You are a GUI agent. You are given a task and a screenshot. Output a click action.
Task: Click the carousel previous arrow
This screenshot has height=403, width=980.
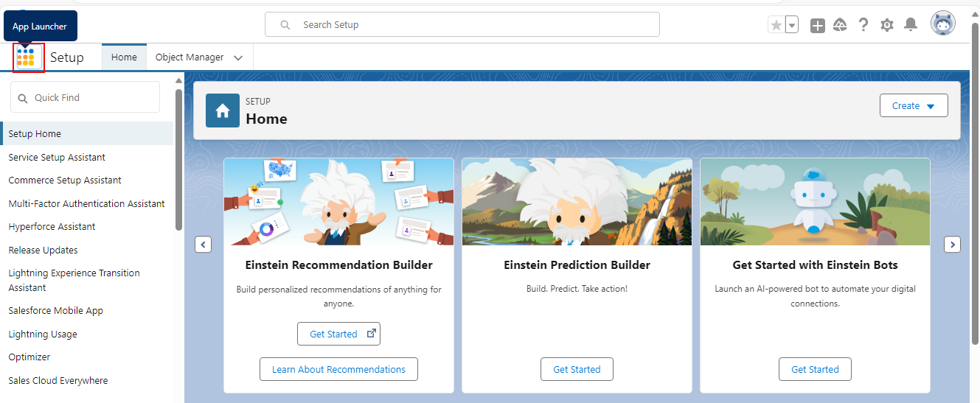pos(204,245)
